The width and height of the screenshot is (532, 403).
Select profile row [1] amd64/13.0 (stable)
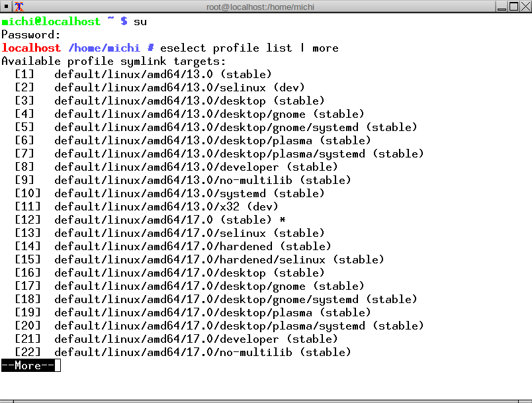click(x=143, y=75)
